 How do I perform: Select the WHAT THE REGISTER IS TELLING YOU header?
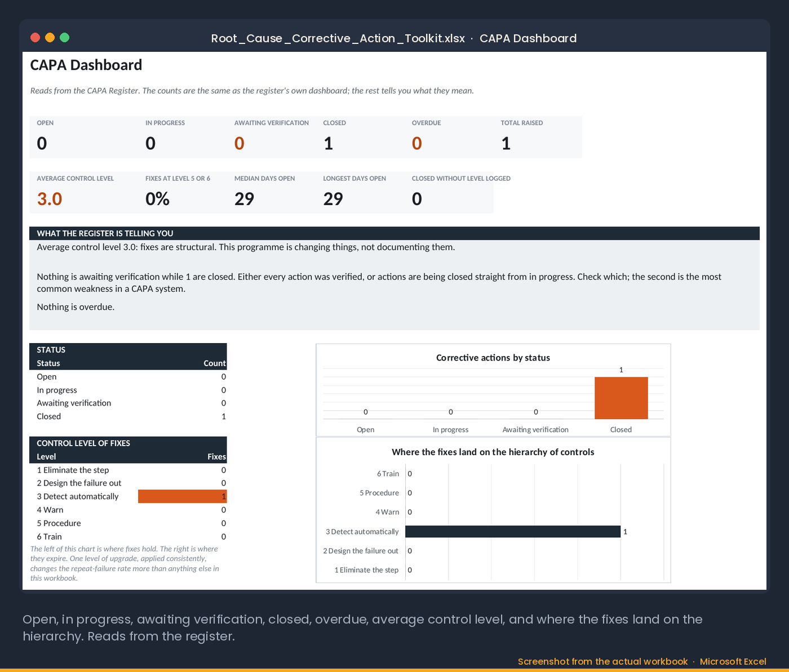[x=394, y=233]
